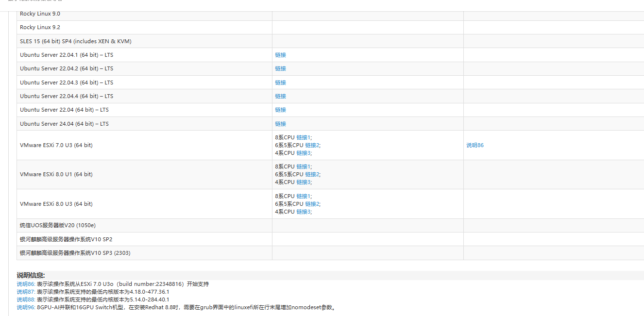Click the nomodeset parameter footnote text

point(187,307)
